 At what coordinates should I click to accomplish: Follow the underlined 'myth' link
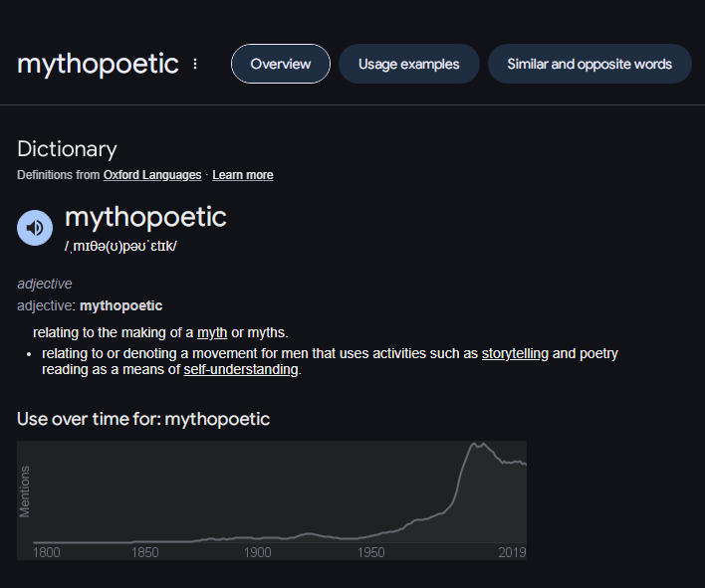tap(212, 332)
